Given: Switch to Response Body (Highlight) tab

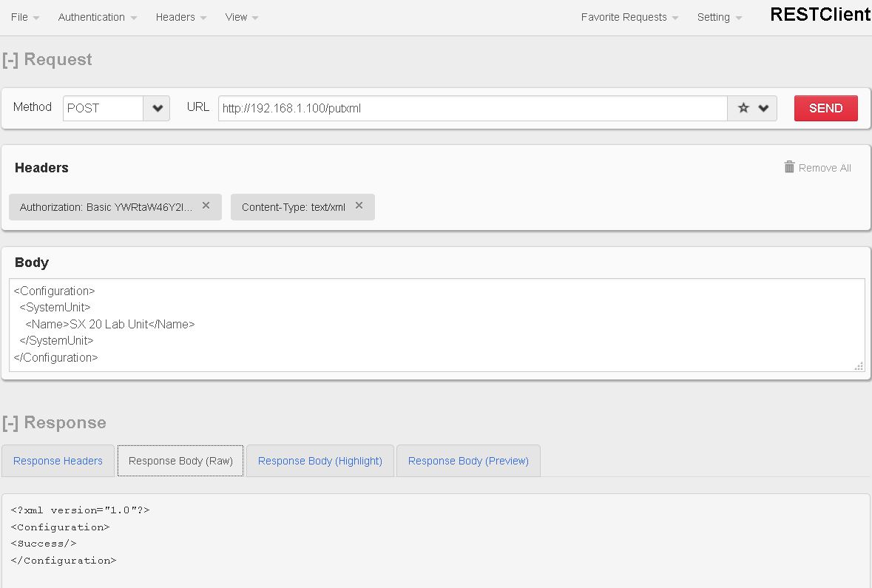Looking at the screenshot, I should pos(320,461).
